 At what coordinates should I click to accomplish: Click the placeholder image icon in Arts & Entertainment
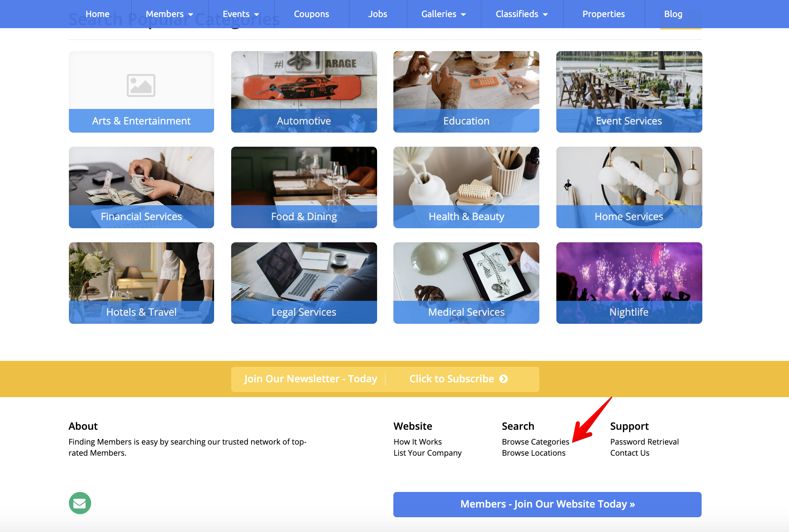pos(141,85)
